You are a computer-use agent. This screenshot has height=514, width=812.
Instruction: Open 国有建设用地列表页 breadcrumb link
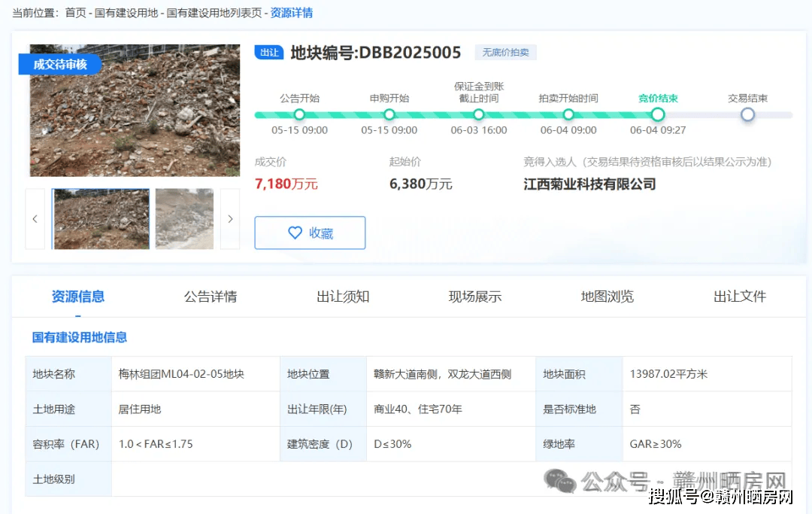point(214,13)
